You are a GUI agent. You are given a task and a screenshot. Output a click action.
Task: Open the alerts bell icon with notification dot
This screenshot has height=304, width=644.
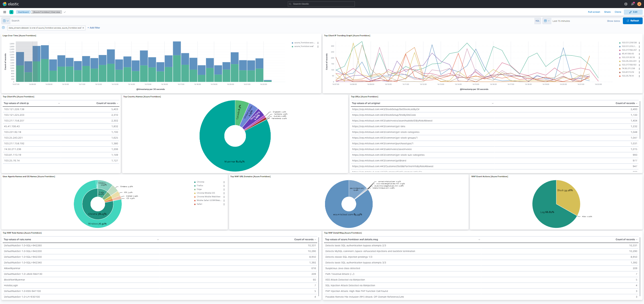[x=633, y=4]
